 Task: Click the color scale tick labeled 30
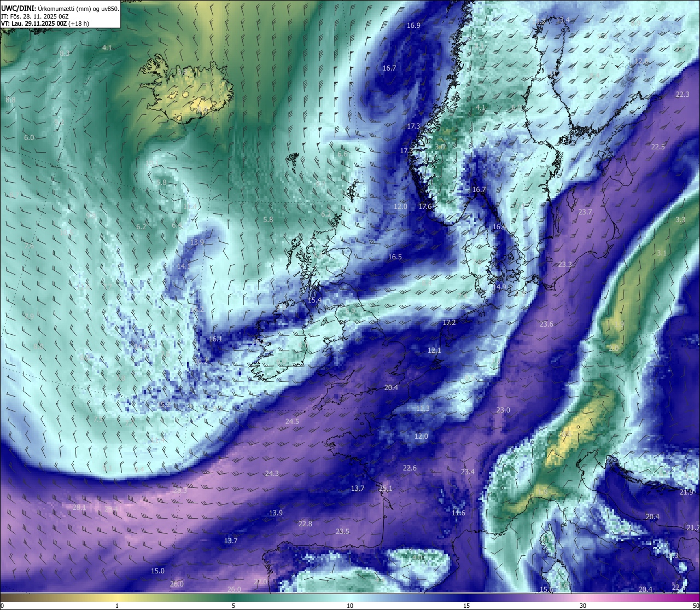pos(583,606)
